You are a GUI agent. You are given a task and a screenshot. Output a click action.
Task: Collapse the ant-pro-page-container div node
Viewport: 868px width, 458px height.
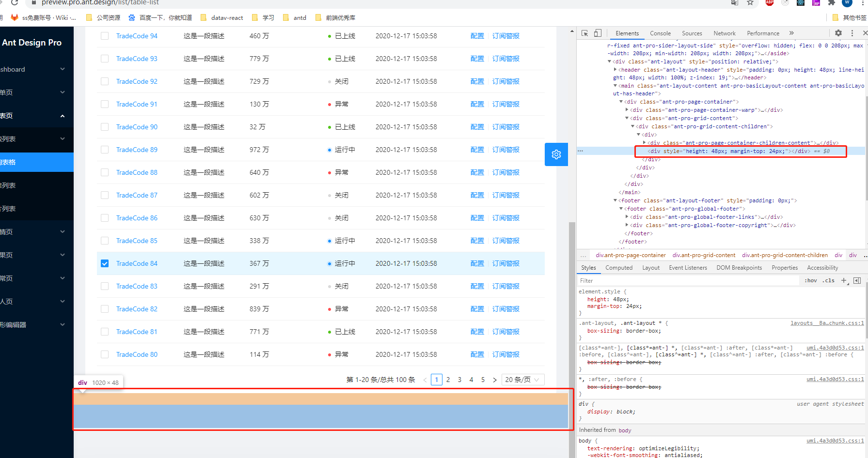tap(621, 102)
